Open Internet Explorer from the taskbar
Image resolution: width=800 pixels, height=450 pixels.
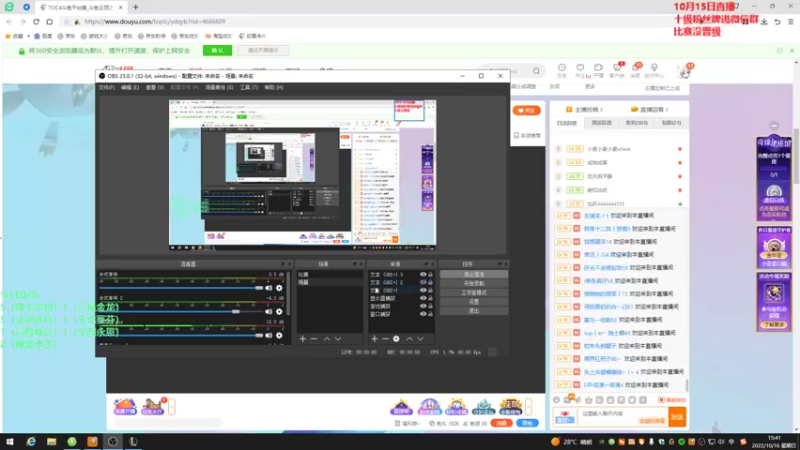31,442
